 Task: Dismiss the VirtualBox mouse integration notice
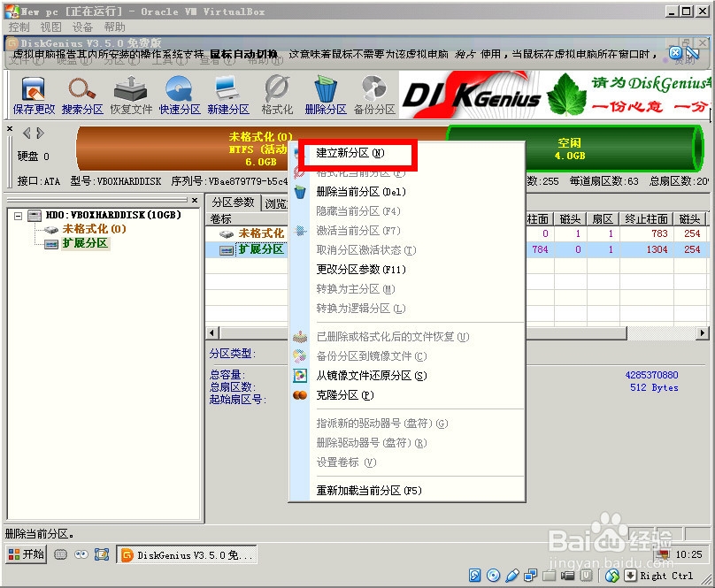pyautogui.click(x=675, y=53)
